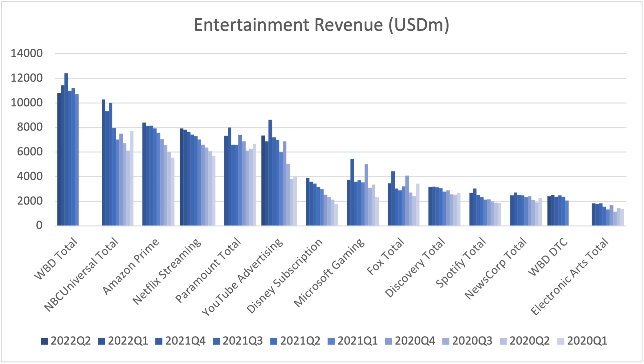Viewport: 644px width, 364px height.
Task: Click the '2021Q3' legend label
Action: pos(243,341)
